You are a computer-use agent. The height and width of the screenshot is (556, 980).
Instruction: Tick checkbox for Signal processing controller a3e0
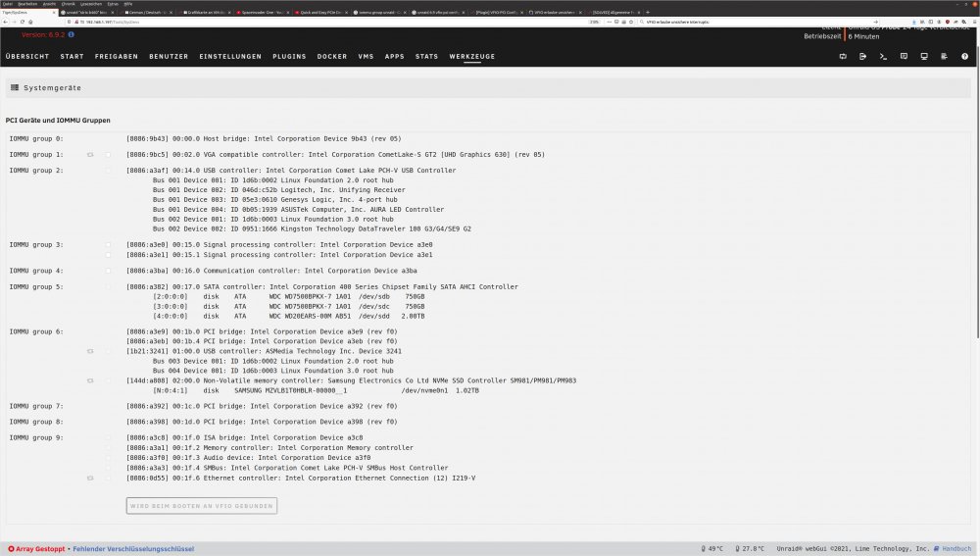108,245
